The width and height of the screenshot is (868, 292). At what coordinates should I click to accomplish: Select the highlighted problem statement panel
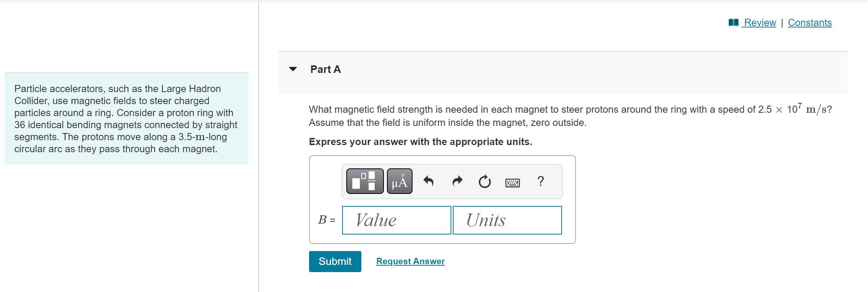pyautogui.click(x=126, y=118)
